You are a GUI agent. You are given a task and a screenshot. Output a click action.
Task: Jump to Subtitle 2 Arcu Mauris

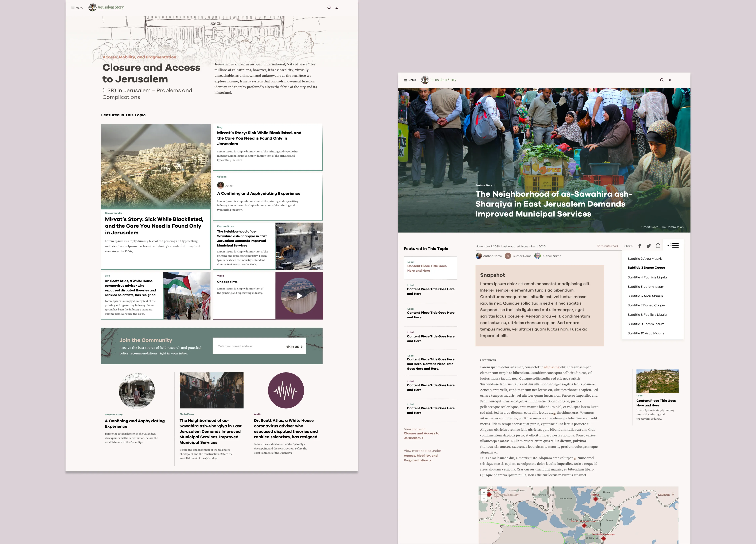click(645, 259)
